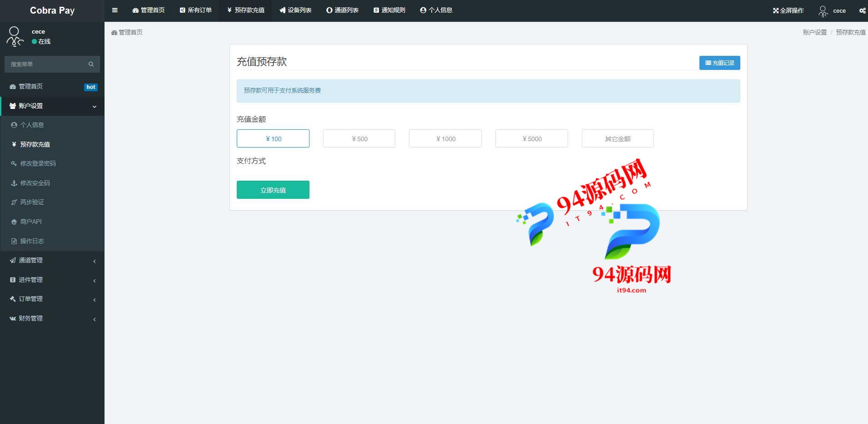Expand the 财务管理 sidebar section
868x424 pixels.
point(52,318)
